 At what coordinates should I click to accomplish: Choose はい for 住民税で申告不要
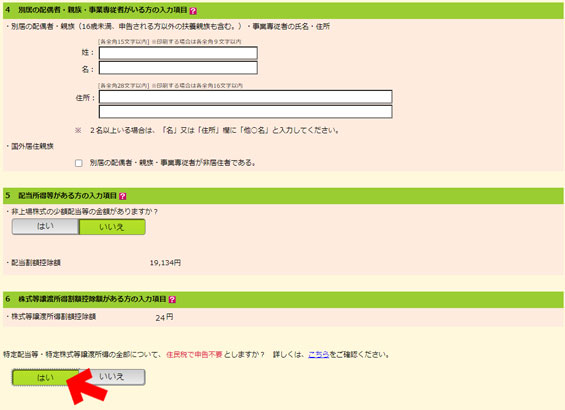pyautogui.click(x=45, y=377)
